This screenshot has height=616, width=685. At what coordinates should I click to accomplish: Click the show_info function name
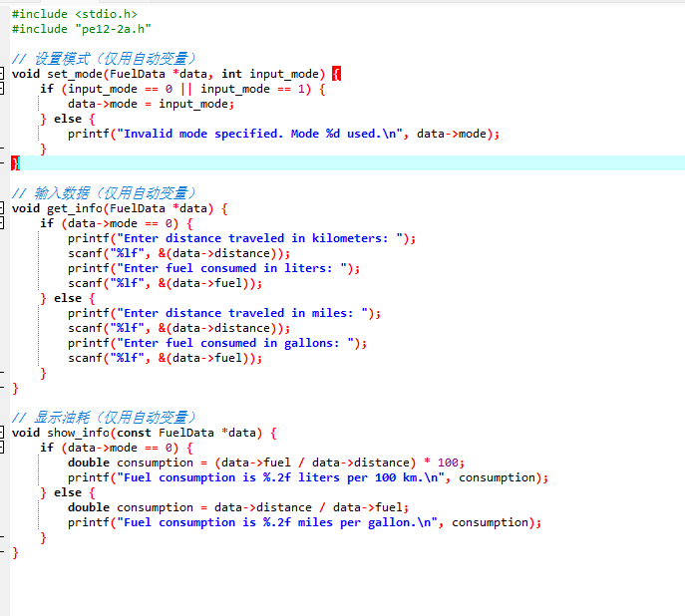click(78, 433)
